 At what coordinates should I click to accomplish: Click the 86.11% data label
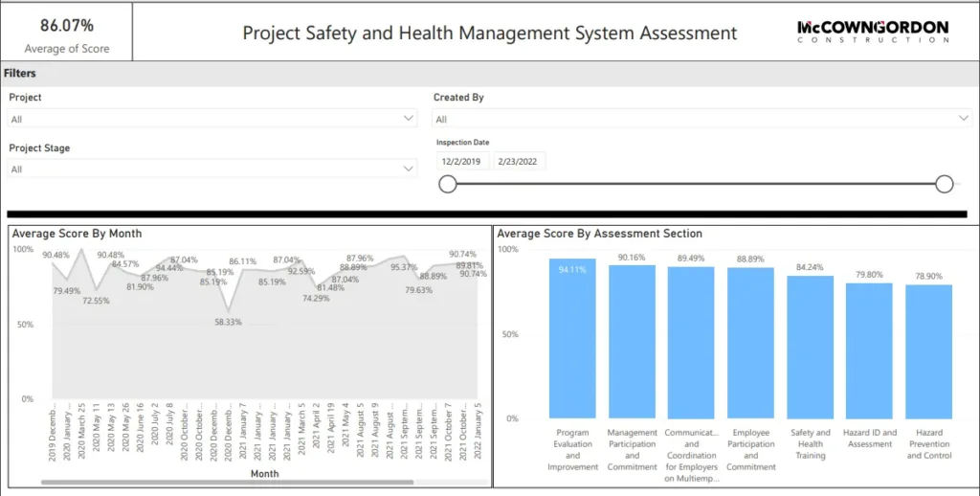[242, 261]
